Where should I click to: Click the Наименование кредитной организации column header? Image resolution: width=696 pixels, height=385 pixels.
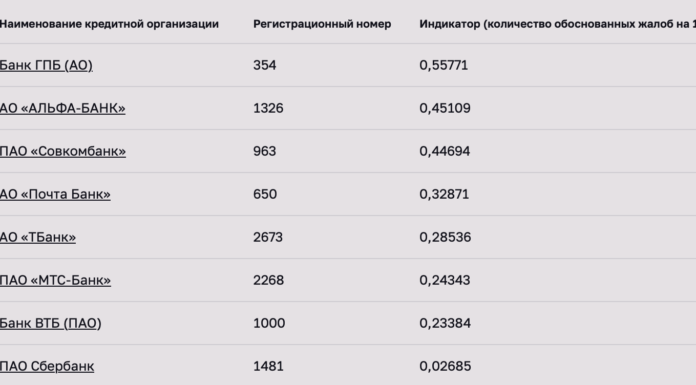click(109, 24)
